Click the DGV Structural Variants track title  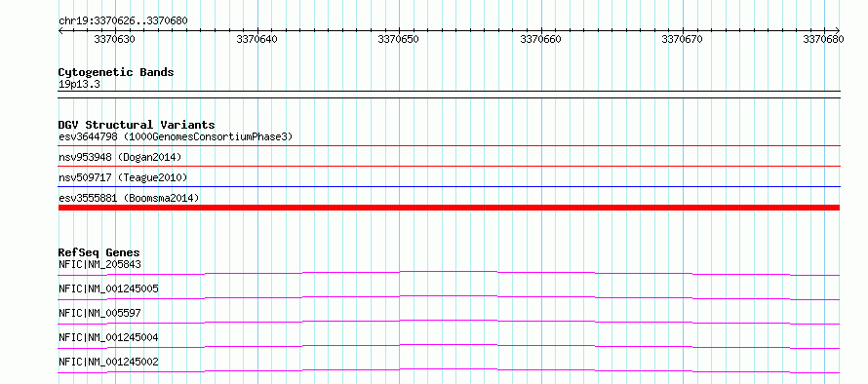pos(137,125)
